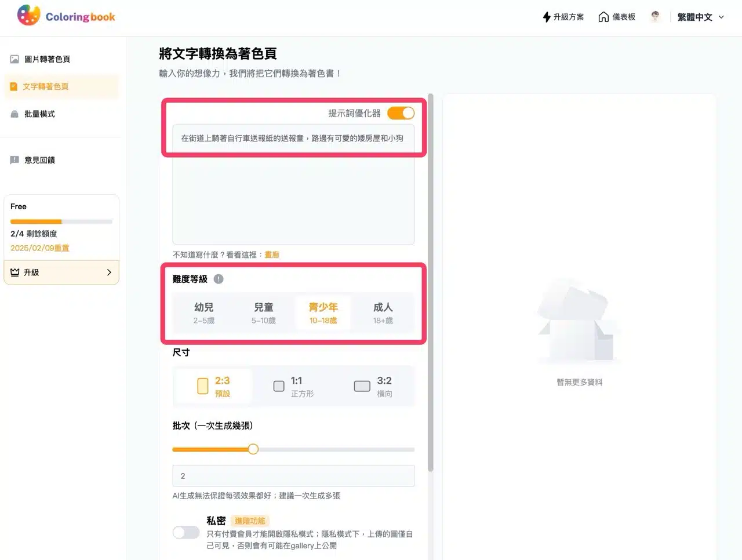742x560 pixels.
Task: Open the 繁體中文 language dropdown
Action: pos(701,17)
